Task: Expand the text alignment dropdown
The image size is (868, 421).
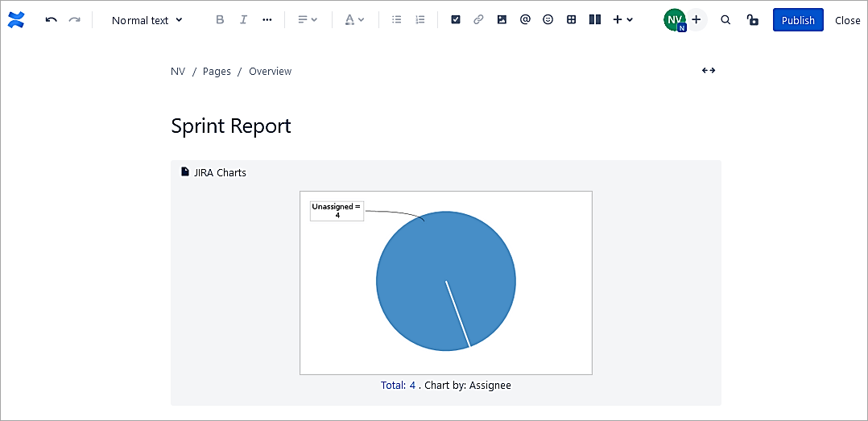Action: [x=308, y=20]
